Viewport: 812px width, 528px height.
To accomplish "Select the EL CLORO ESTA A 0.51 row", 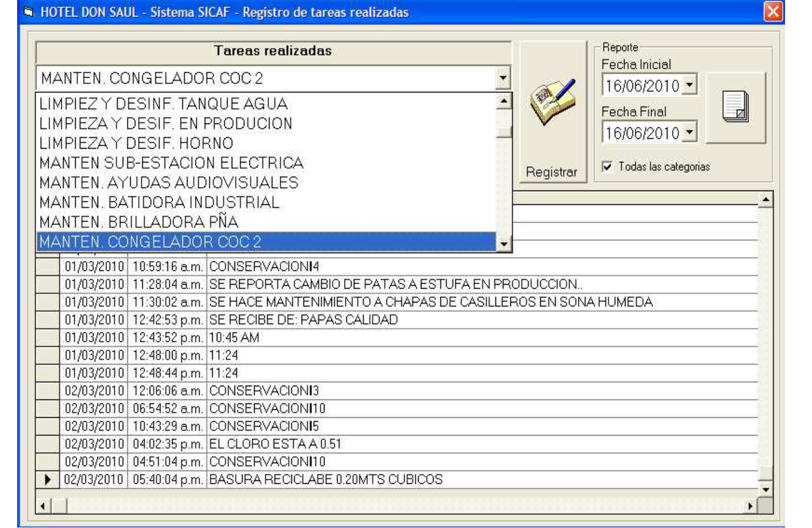I will (x=275, y=444).
